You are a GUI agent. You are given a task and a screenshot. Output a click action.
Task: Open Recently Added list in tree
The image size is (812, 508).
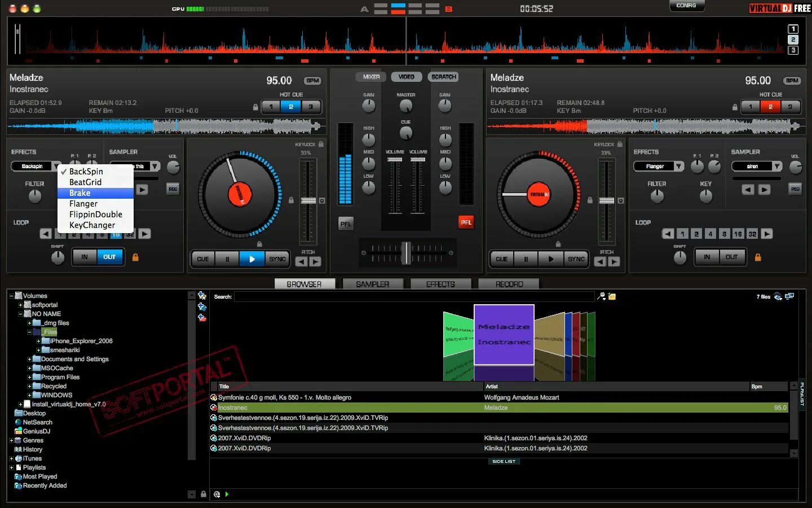pyautogui.click(x=45, y=485)
